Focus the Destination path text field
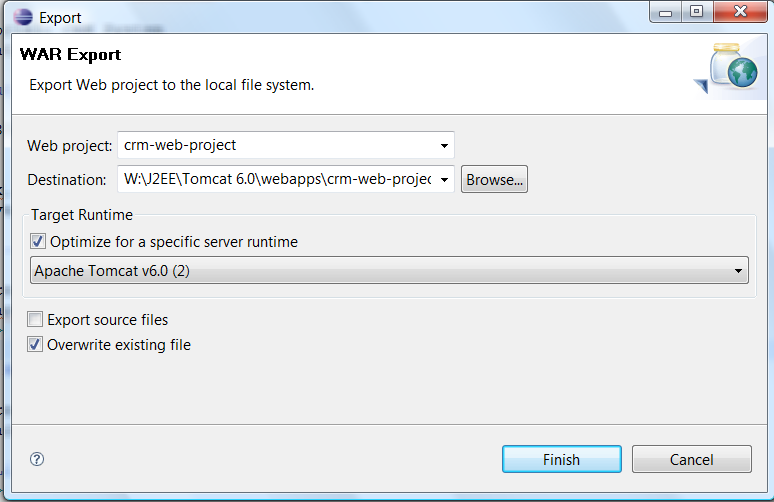Viewport: 774px width, 502px height. [x=275, y=180]
